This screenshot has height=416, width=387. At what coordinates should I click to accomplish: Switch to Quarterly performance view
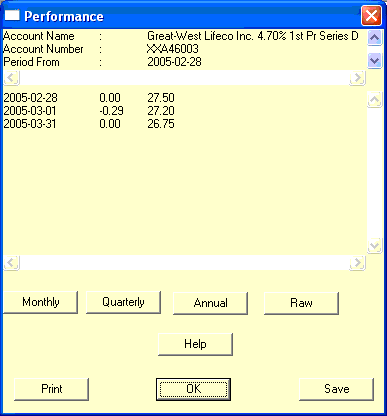tap(123, 302)
